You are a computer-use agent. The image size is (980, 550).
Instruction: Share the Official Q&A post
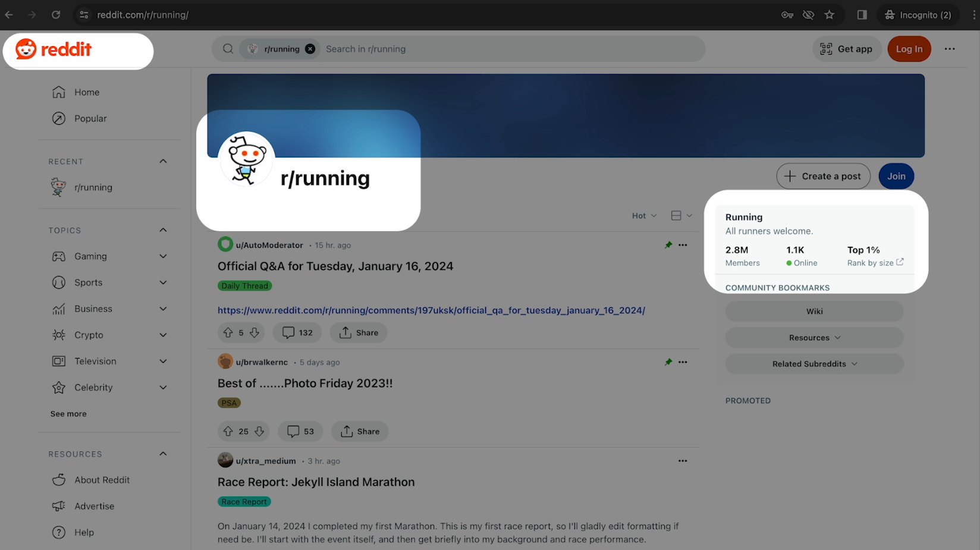coord(359,332)
